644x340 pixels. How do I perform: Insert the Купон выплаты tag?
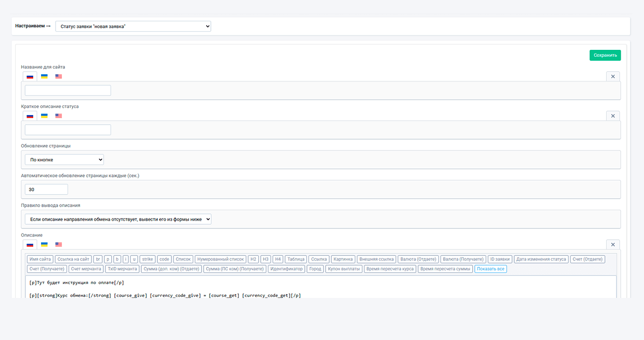344,269
